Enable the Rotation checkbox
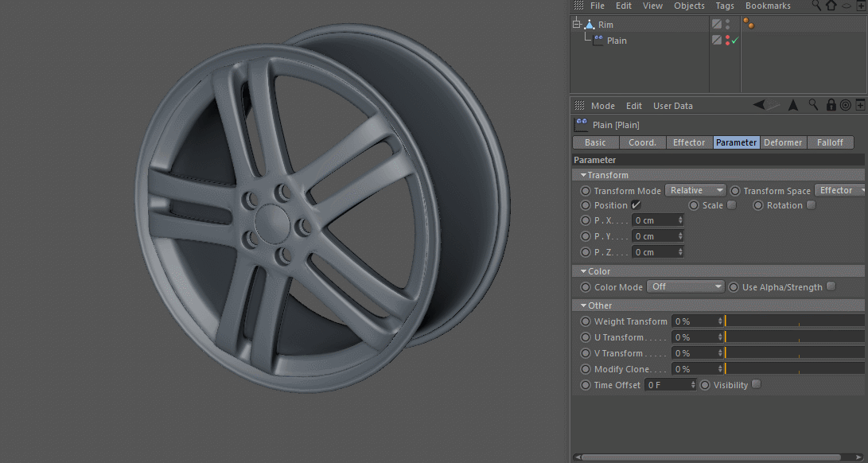 [811, 205]
